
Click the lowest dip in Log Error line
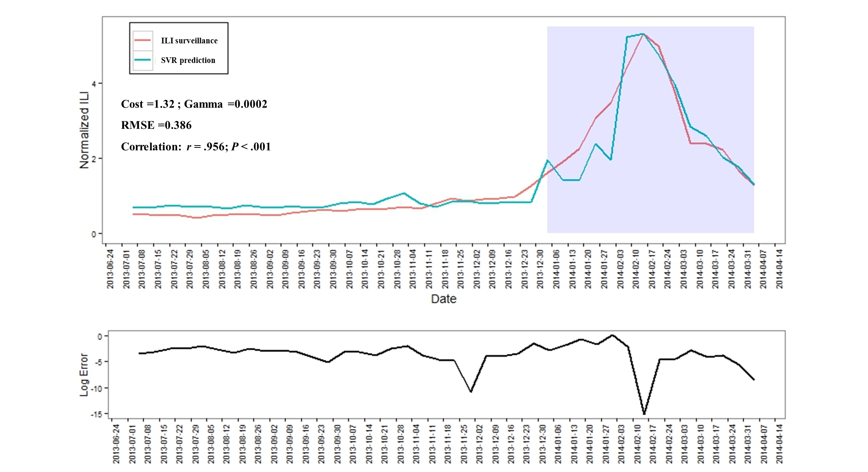644,414
